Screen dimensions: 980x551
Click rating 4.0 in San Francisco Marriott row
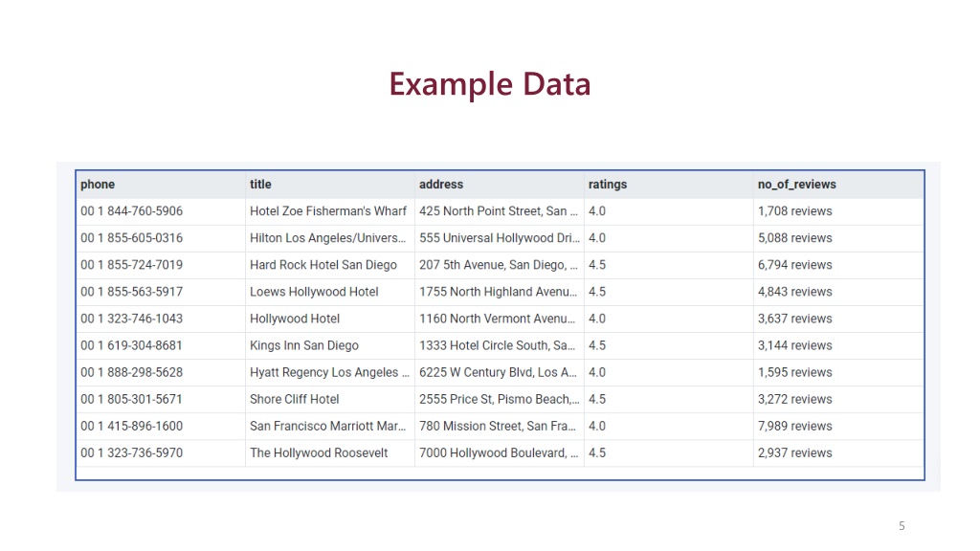[597, 426]
